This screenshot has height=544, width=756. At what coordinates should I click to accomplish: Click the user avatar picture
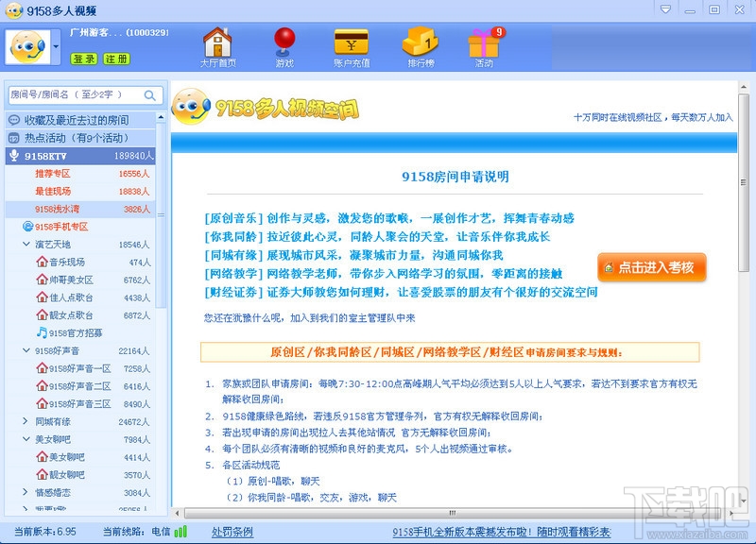pyautogui.click(x=28, y=46)
